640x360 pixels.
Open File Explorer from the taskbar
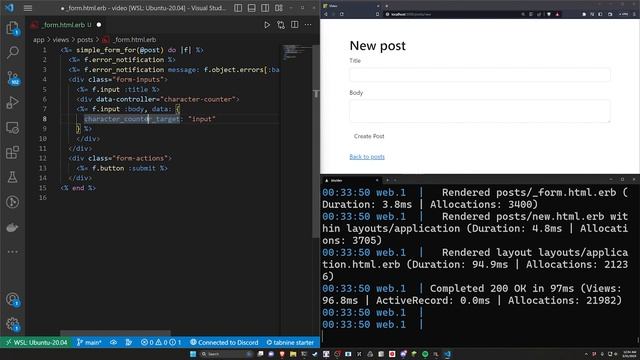pos(293,354)
